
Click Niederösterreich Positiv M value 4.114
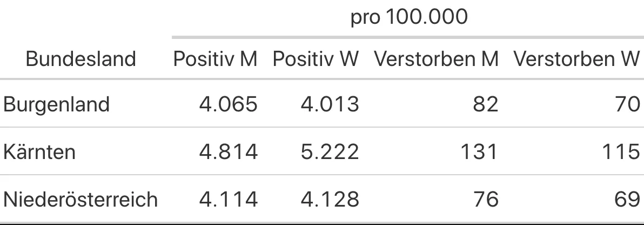pyautogui.click(x=228, y=200)
